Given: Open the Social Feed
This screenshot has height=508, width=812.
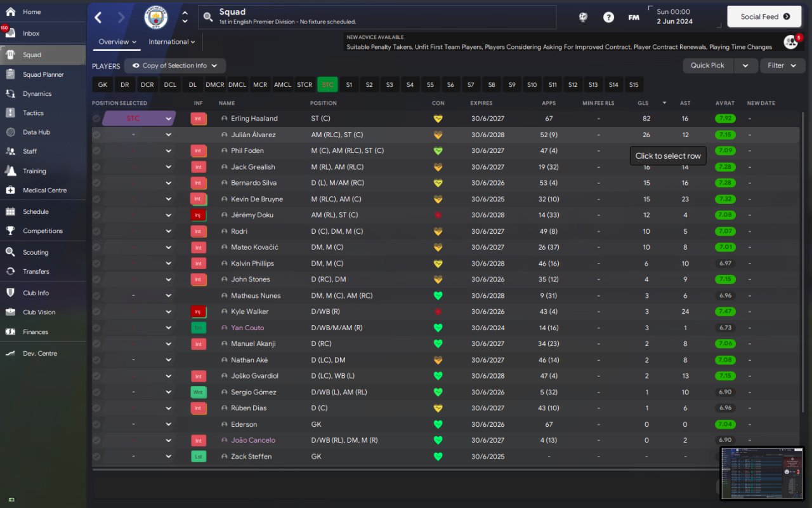Looking at the screenshot, I should point(766,17).
